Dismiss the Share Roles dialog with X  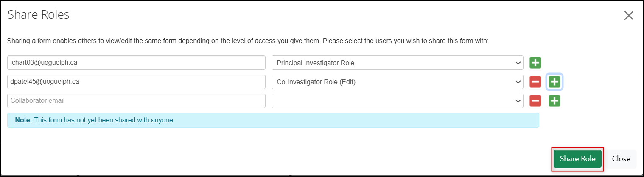(x=629, y=16)
